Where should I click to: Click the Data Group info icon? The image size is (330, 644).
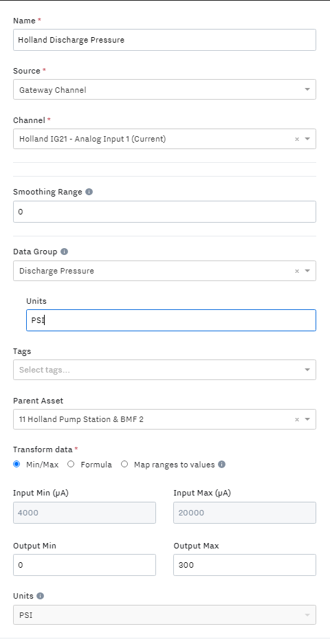click(x=64, y=252)
